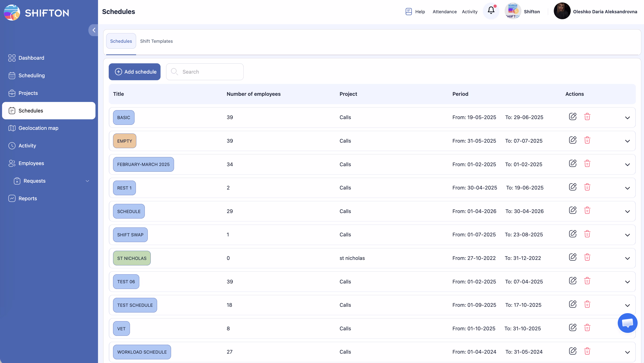Expand the REST 1 schedule row
Image resolution: width=644 pixels, height=363 pixels.
(x=627, y=188)
